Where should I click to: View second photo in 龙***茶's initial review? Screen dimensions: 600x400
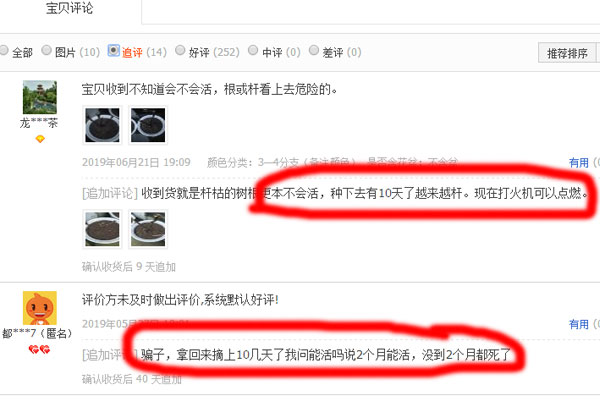click(148, 125)
